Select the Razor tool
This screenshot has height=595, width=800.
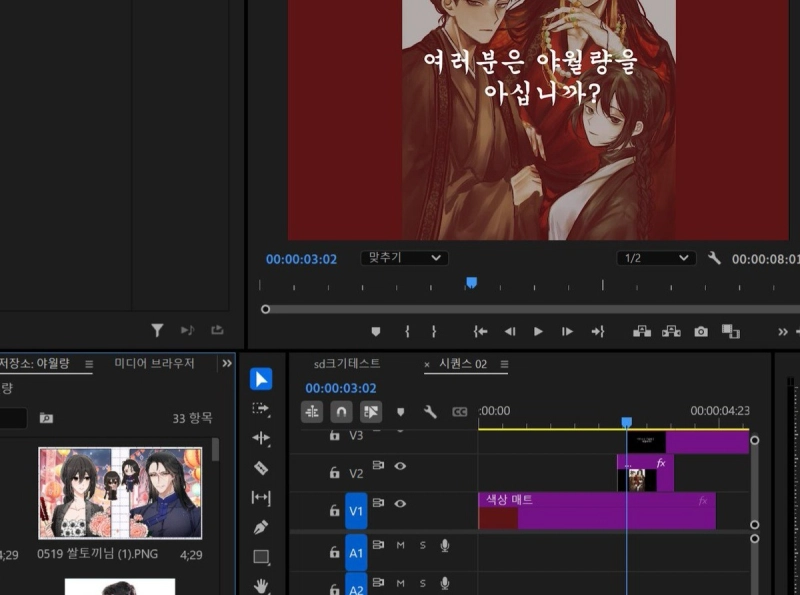click(261, 467)
